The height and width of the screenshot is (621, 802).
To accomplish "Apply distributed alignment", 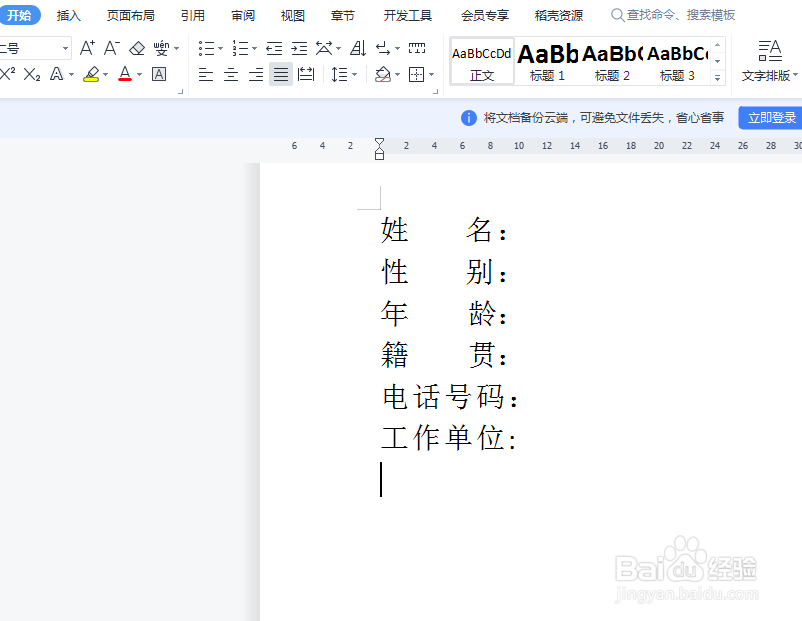I will tap(306, 75).
